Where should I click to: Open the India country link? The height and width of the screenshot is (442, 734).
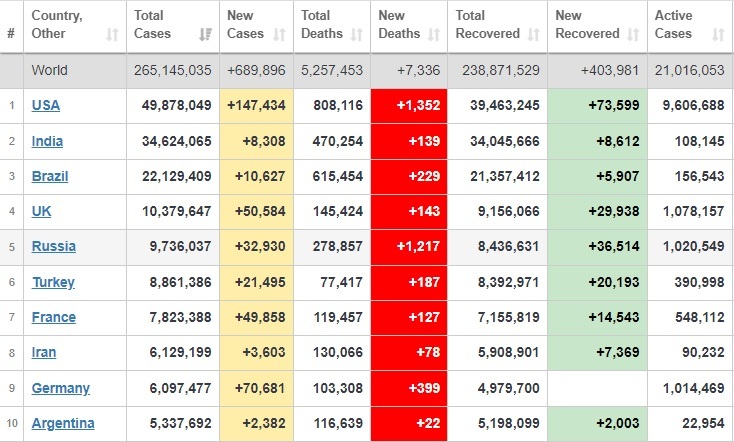pyautogui.click(x=47, y=141)
